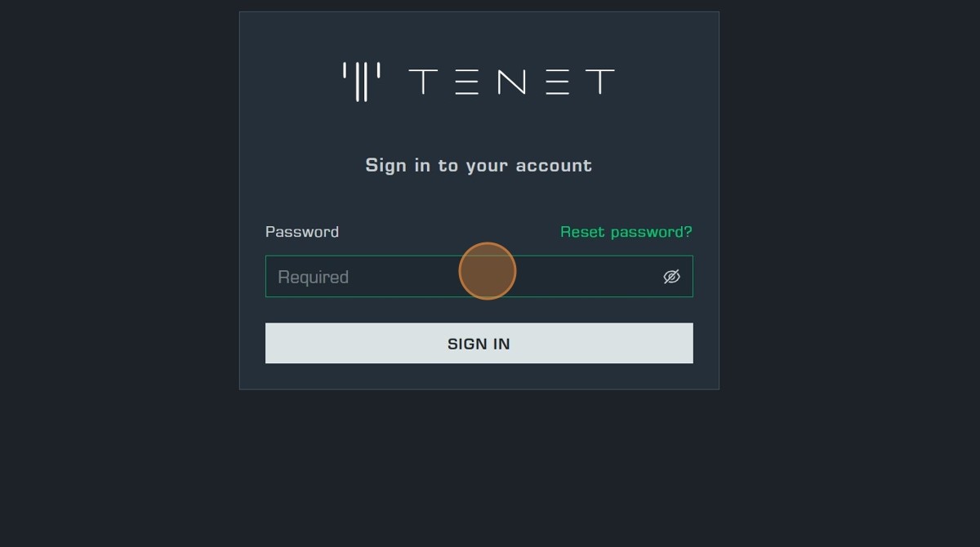Click the TENET three-bar logo mark
980x547 pixels.
point(362,82)
